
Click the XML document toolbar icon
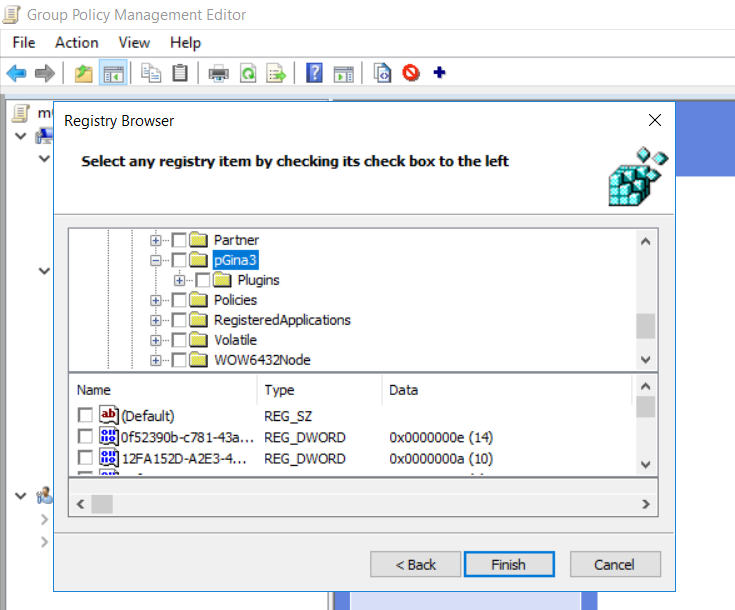tap(382, 73)
